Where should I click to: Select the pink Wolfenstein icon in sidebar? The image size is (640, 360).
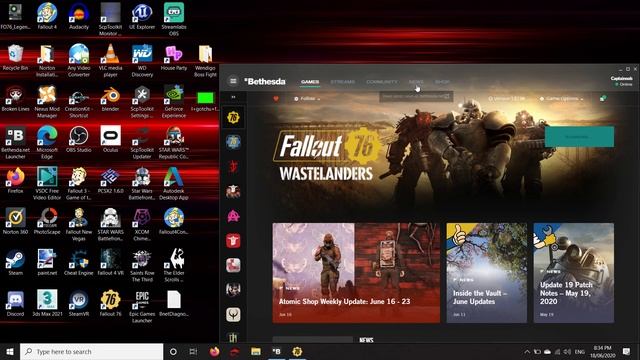click(x=233, y=216)
